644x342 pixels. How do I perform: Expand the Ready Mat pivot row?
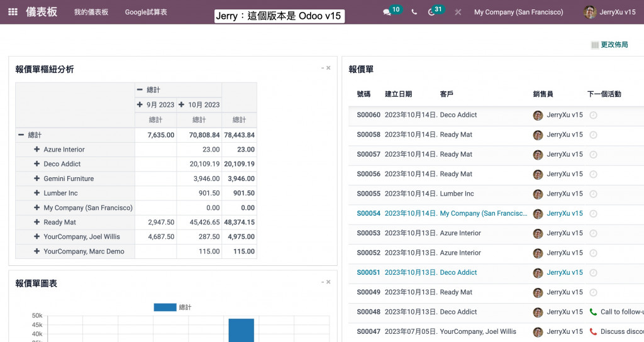(36, 222)
